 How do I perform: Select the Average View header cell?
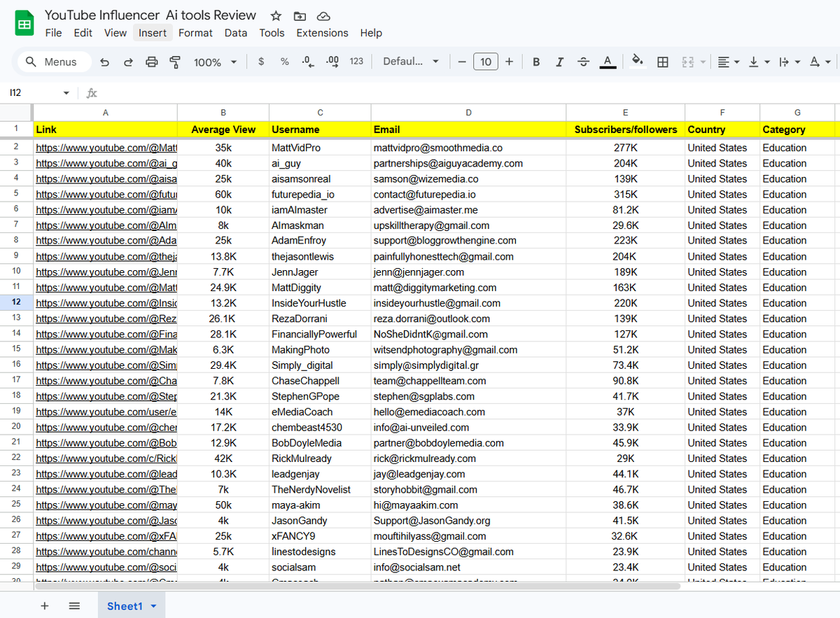[223, 129]
